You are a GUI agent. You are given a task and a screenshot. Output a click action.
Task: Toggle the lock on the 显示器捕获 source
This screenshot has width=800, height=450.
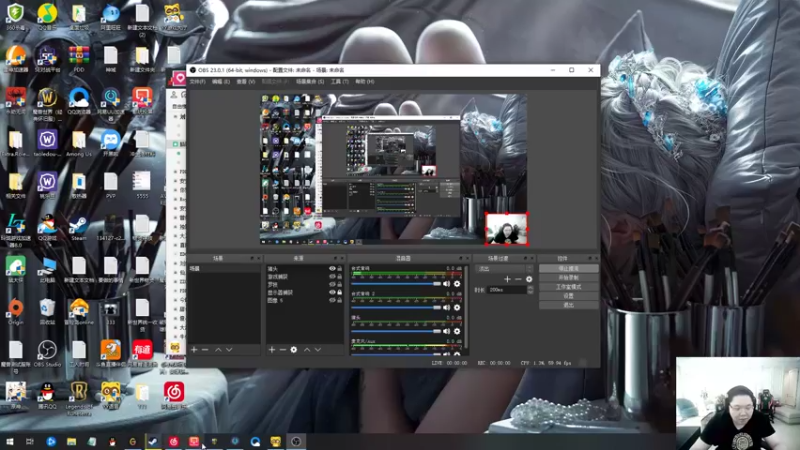pos(340,292)
